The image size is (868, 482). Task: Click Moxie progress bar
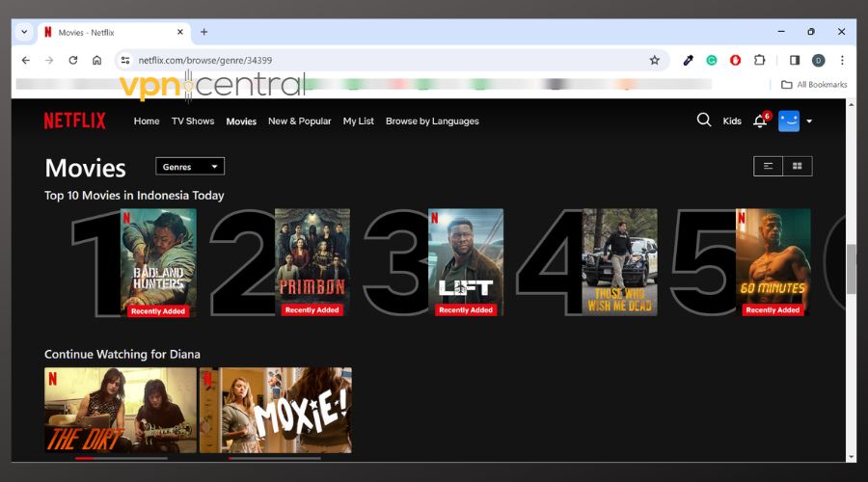(275, 458)
